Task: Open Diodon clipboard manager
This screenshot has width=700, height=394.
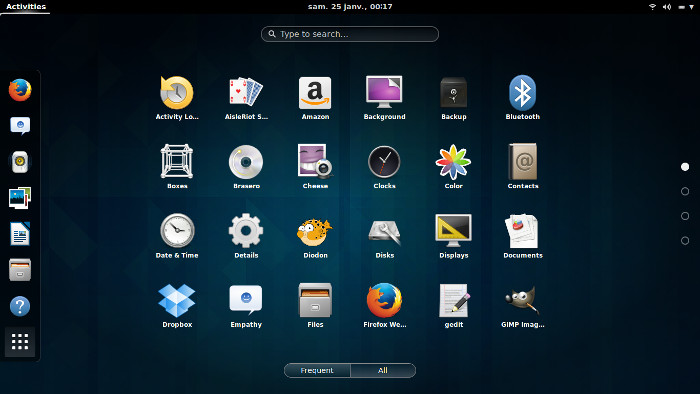Action: click(x=315, y=236)
